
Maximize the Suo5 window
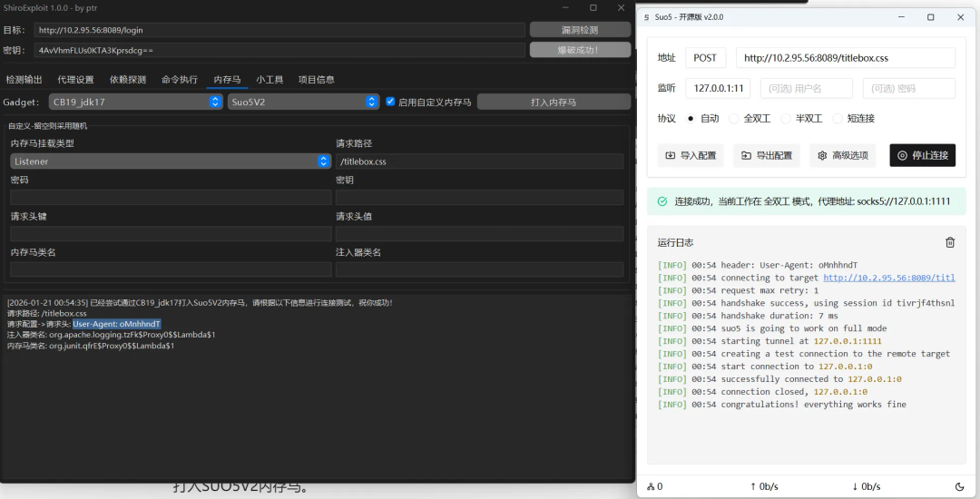(931, 17)
